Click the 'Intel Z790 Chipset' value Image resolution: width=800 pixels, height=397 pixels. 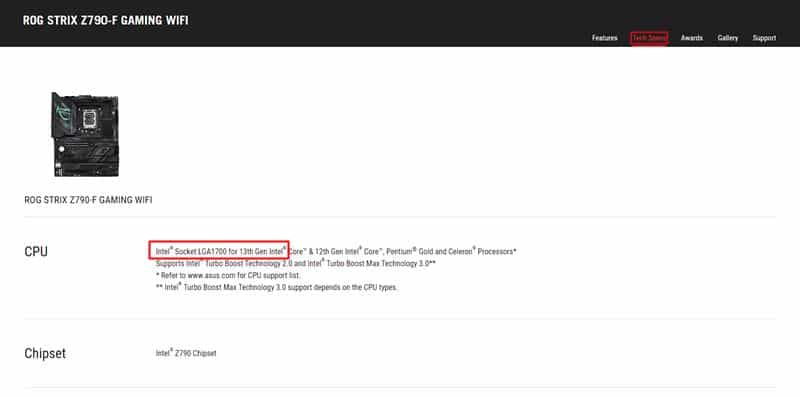click(x=186, y=353)
